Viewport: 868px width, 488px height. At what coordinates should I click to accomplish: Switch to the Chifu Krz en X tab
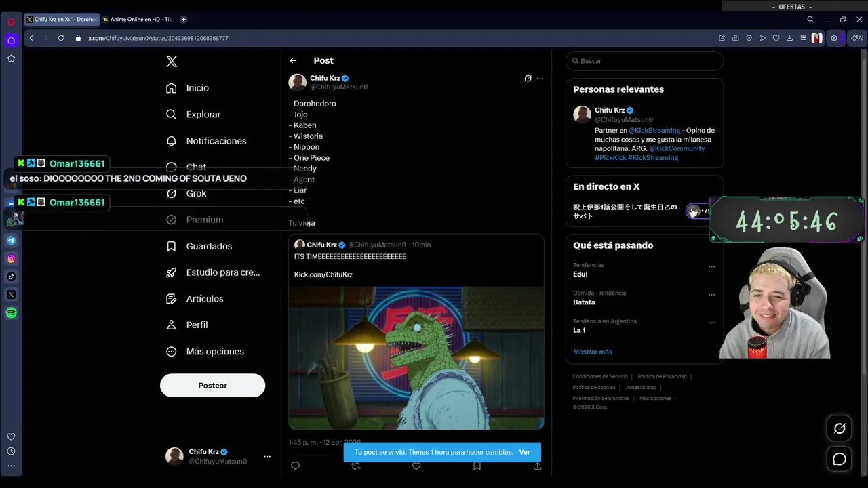61,20
